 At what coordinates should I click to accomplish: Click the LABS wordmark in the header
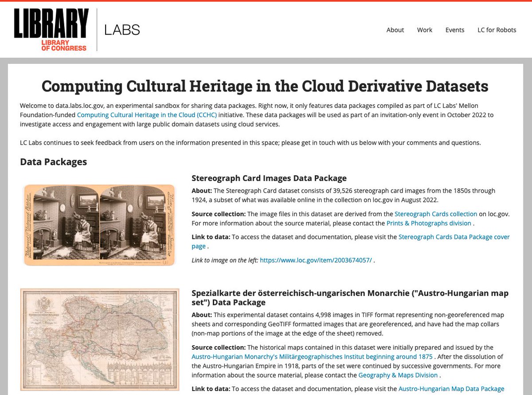[122, 30]
